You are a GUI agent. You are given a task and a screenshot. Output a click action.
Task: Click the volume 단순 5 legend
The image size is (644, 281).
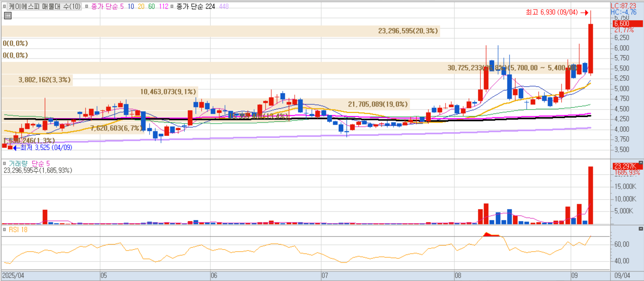tap(41, 163)
